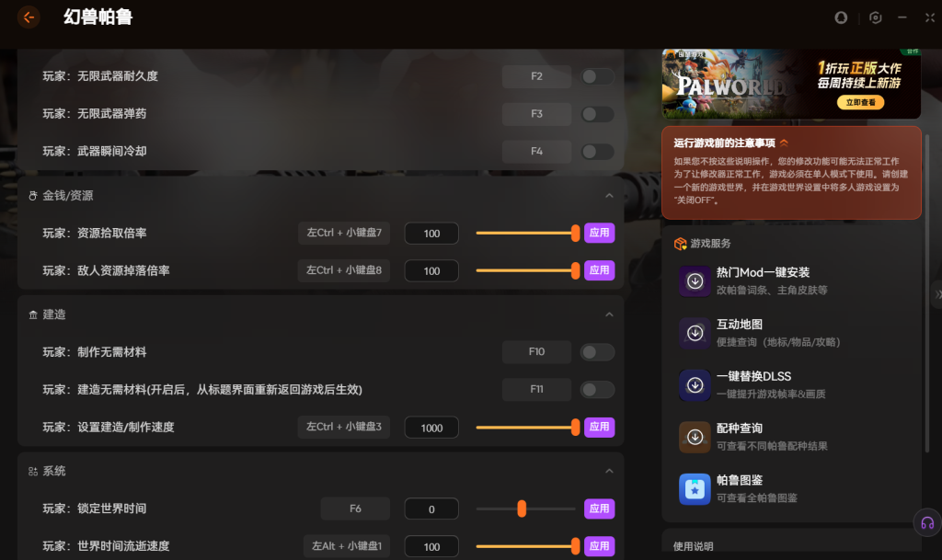Click the 互动地图 download icon
This screenshot has width=942, height=560.
(x=695, y=333)
